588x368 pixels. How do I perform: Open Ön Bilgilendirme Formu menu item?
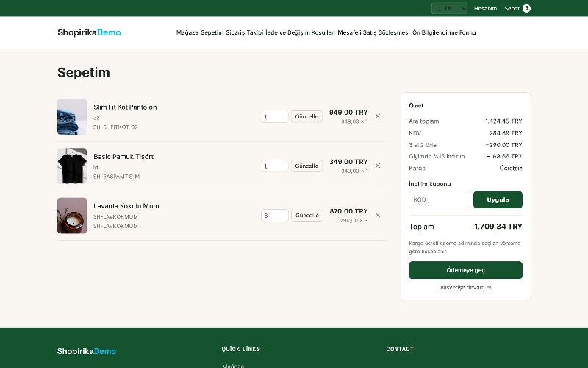coord(444,32)
